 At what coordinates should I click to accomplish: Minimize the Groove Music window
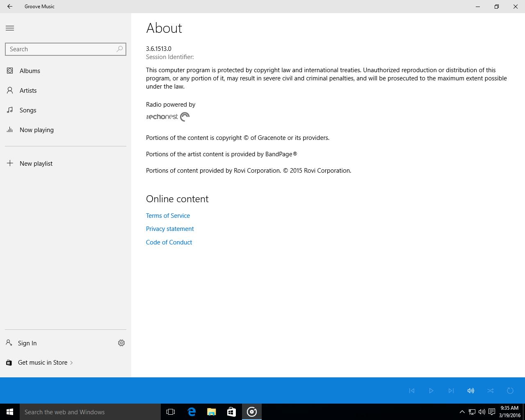tap(478, 7)
